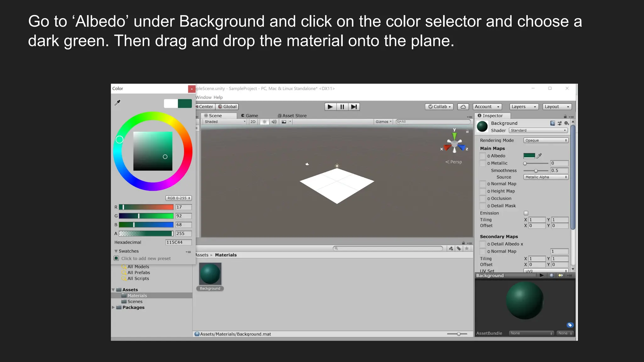Click the Albedo texture slot
Image resolution: width=644 pixels, height=362 pixels.
[x=483, y=156]
